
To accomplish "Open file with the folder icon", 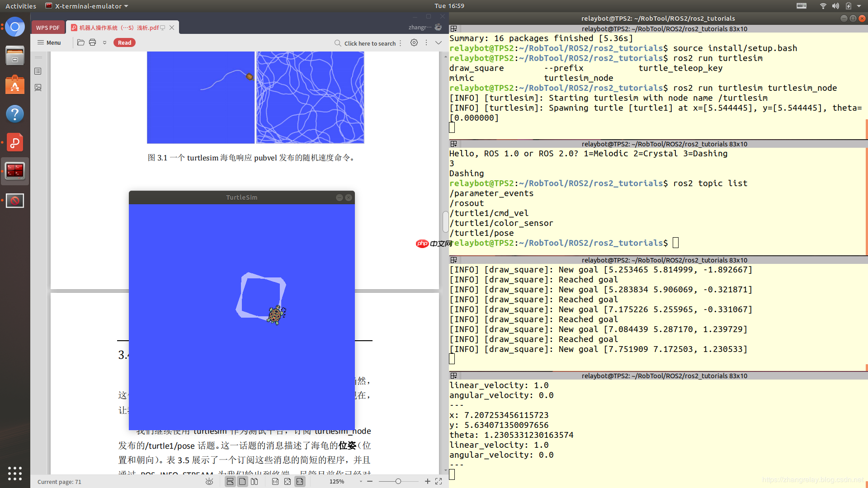I will [81, 42].
